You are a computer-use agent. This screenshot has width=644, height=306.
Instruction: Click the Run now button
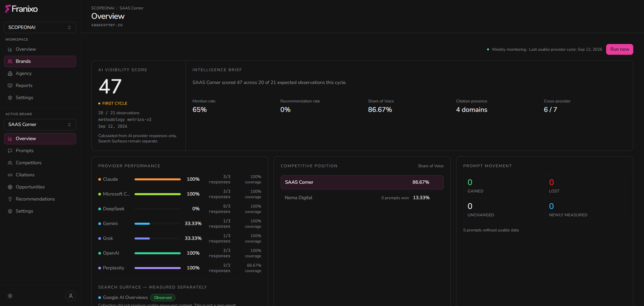click(620, 49)
